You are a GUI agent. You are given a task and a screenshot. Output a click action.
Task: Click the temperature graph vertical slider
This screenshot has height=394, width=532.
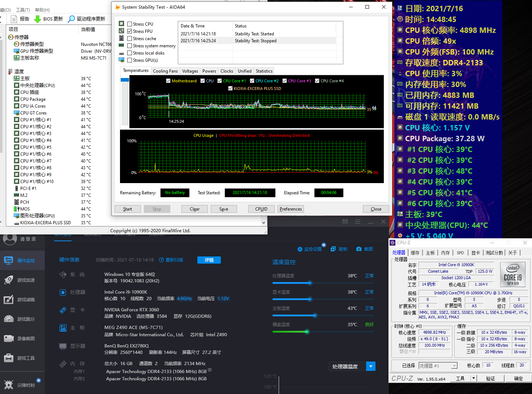(125, 101)
